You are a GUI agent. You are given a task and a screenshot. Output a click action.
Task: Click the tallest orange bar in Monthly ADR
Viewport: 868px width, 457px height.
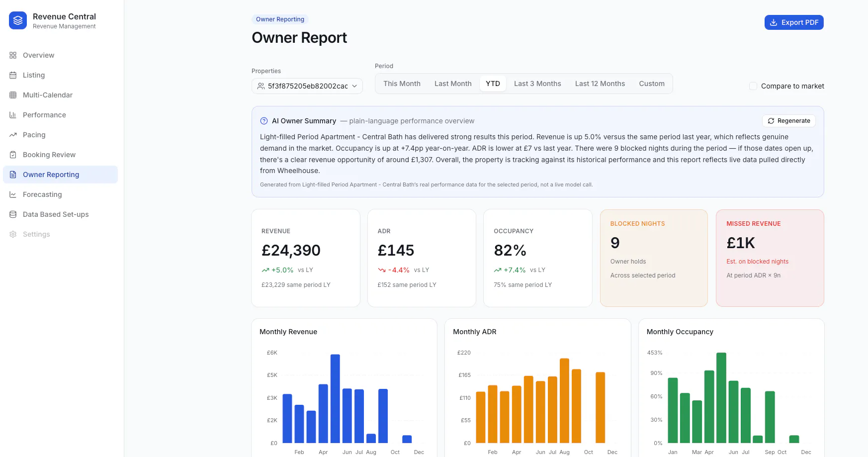coord(564,400)
